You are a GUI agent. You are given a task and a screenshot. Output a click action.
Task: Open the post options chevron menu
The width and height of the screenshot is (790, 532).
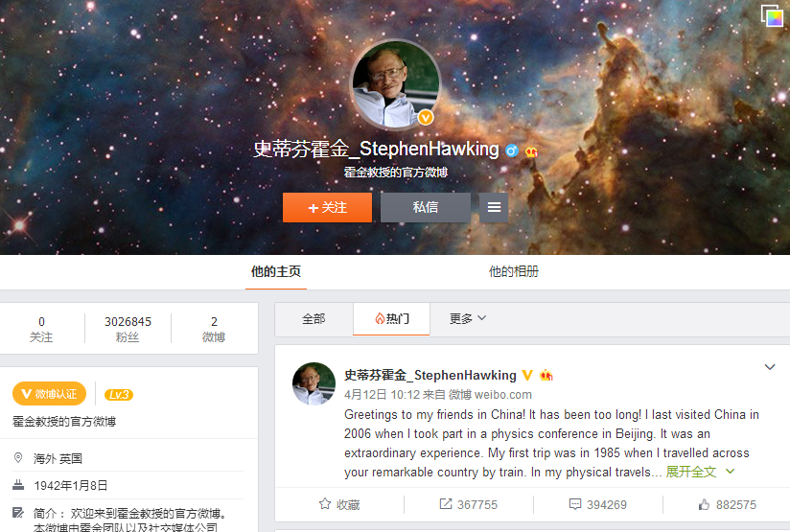pyautogui.click(x=770, y=367)
